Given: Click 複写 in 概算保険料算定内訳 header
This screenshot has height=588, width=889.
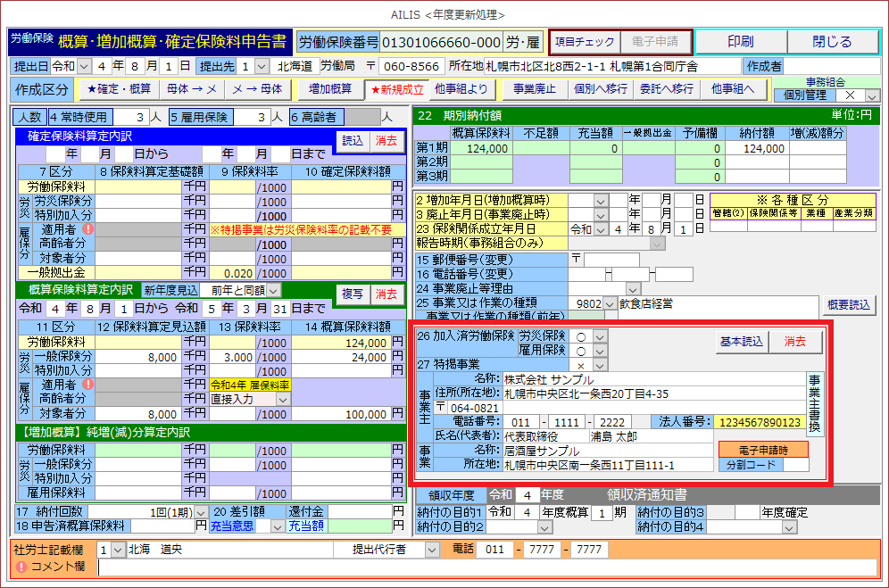Looking at the screenshot, I should [352, 294].
